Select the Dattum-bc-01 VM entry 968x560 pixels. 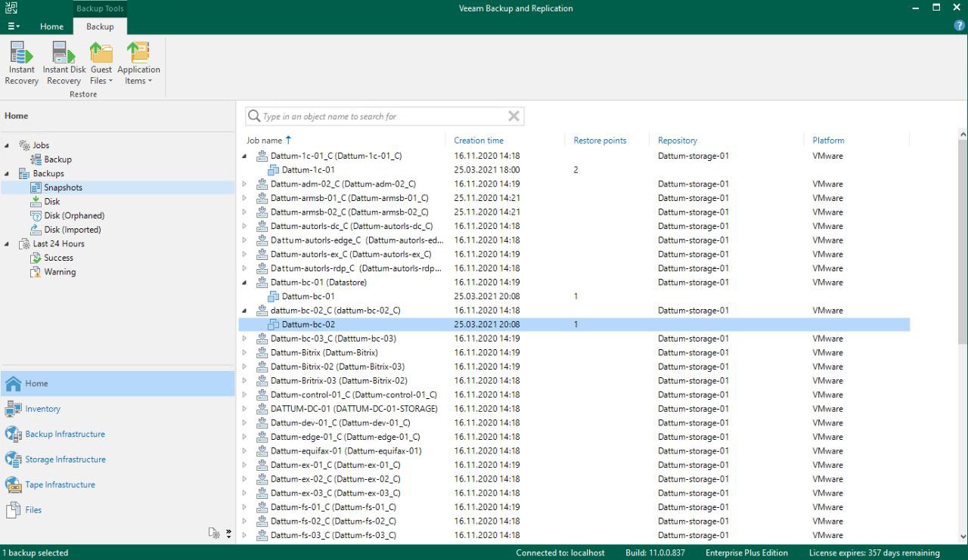[309, 296]
